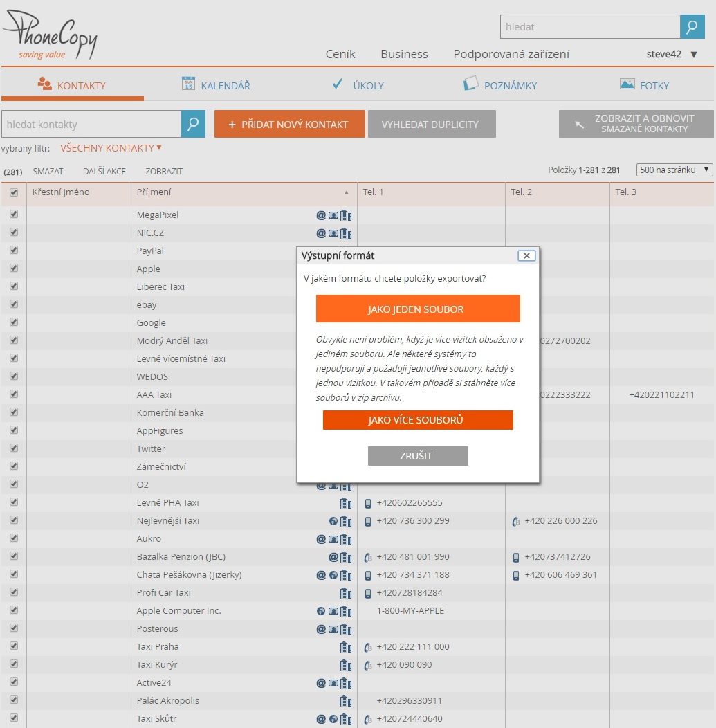Click the globe icon in the Nejlevnější Taxi row

(x=333, y=521)
